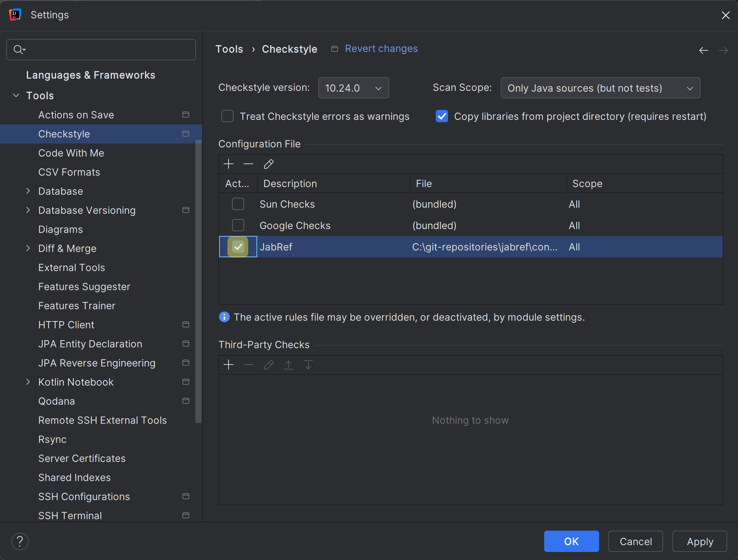This screenshot has height=560, width=738.
Task: Click project-level icon beside JPA Entity Declaration
Action: click(x=186, y=344)
